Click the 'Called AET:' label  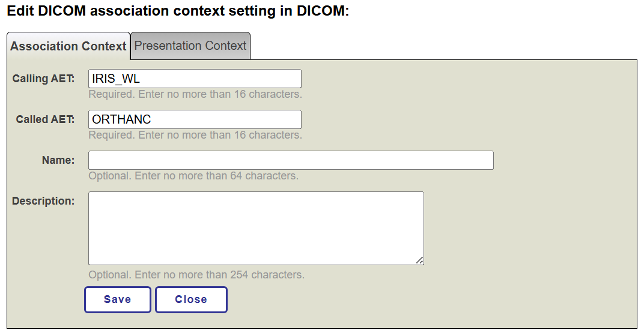tap(45, 119)
